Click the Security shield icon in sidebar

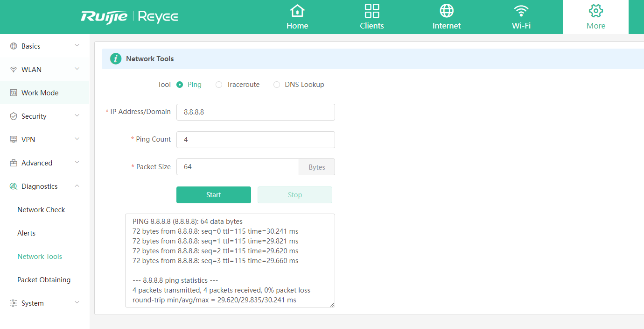(x=14, y=116)
